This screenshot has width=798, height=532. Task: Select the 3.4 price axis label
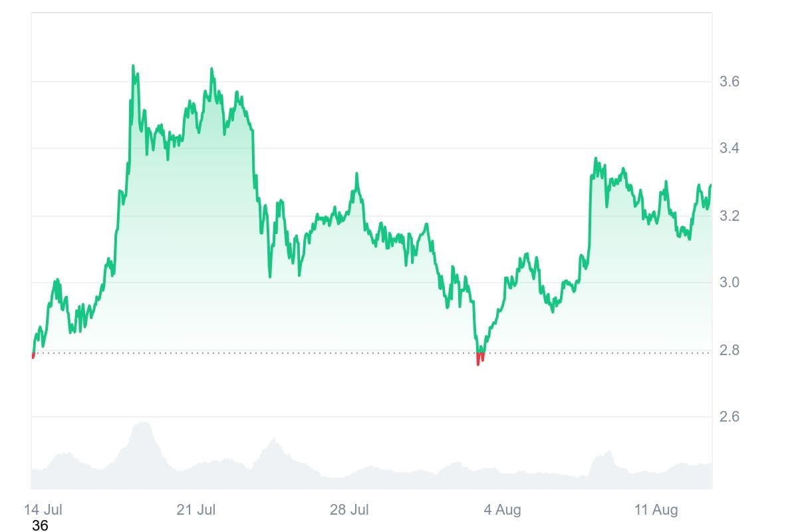730,148
